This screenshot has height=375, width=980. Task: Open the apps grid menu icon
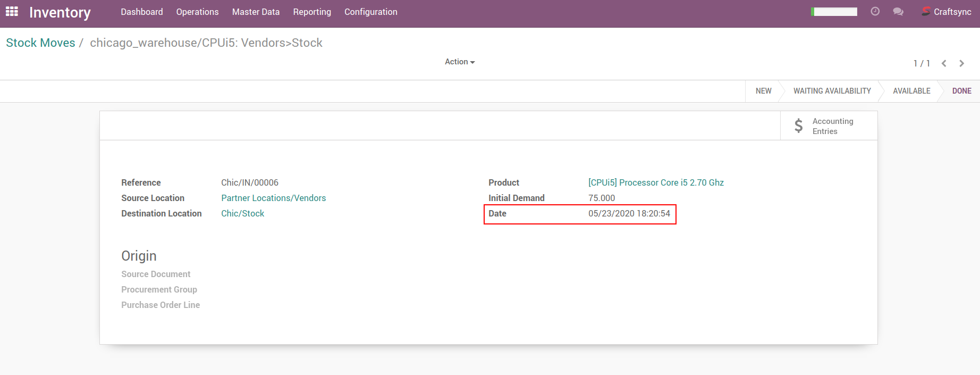click(12, 12)
